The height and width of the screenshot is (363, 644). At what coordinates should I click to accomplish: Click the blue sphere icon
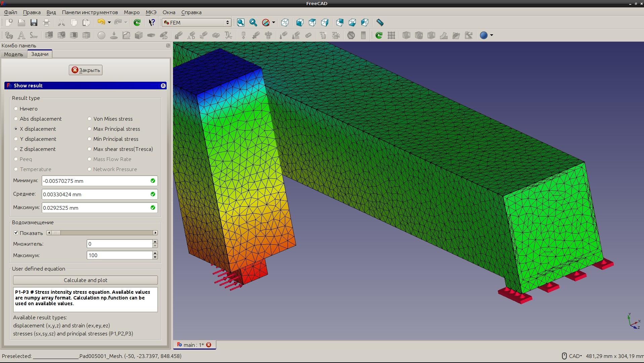[484, 35]
